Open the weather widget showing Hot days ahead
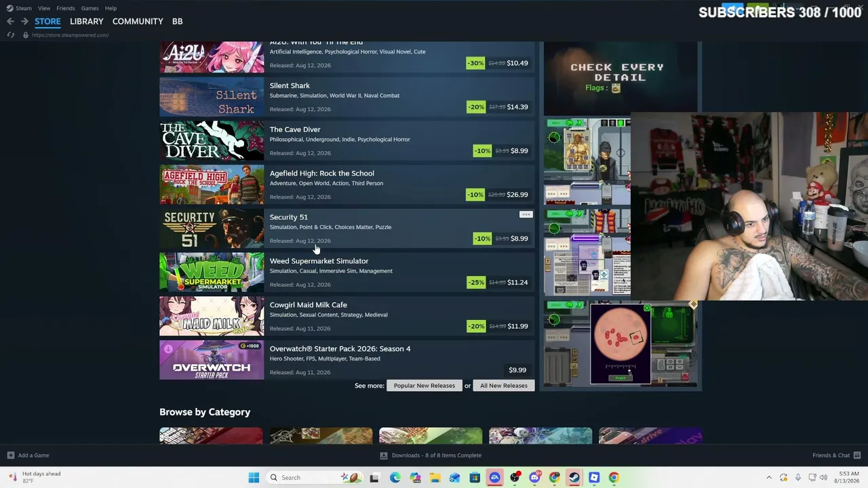 click(x=35, y=477)
